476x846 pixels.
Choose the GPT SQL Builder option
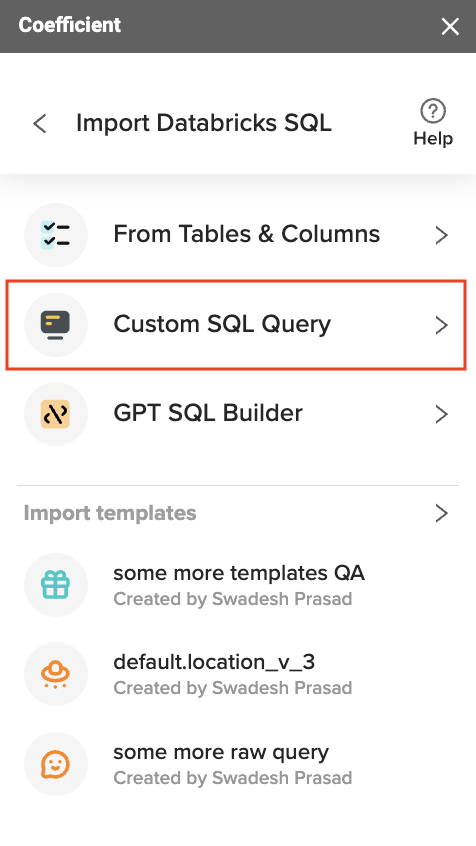238,414
